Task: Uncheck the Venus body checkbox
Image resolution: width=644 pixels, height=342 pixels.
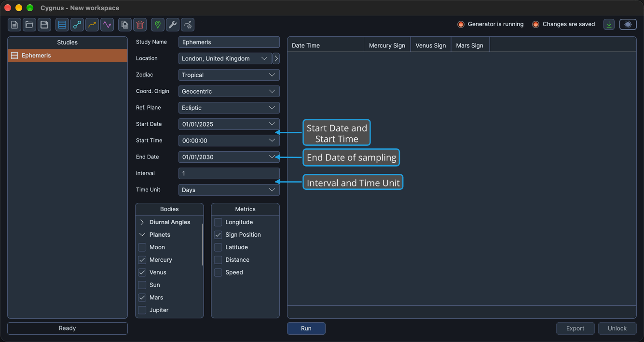Action: [142, 272]
